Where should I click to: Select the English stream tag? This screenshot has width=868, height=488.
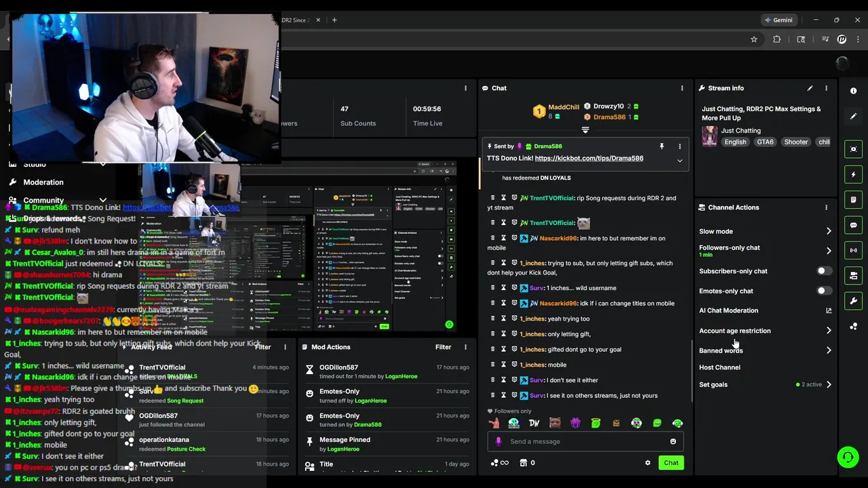tap(735, 142)
